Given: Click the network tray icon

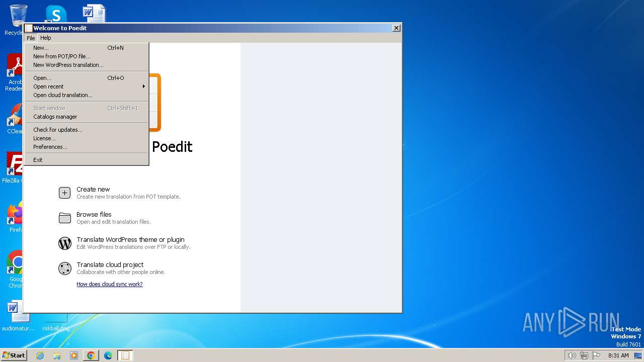Looking at the screenshot, I should [584, 355].
